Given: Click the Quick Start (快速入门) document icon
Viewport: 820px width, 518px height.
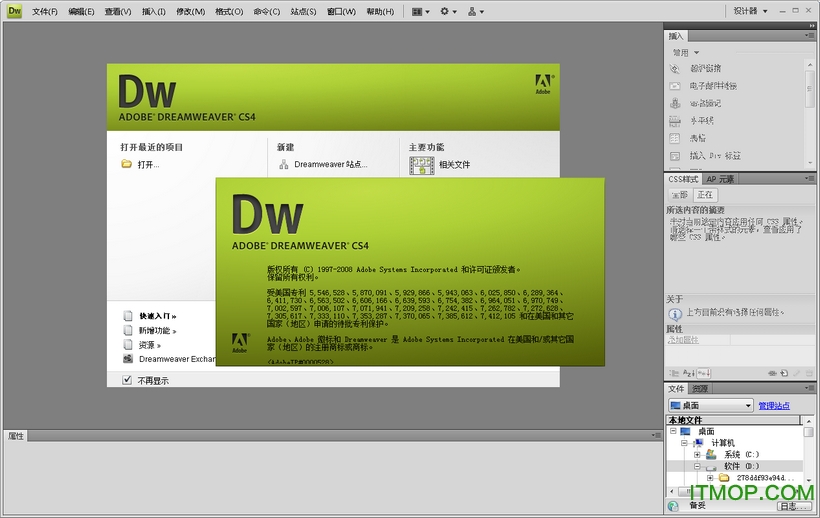Looking at the screenshot, I should tap(128, 316).
